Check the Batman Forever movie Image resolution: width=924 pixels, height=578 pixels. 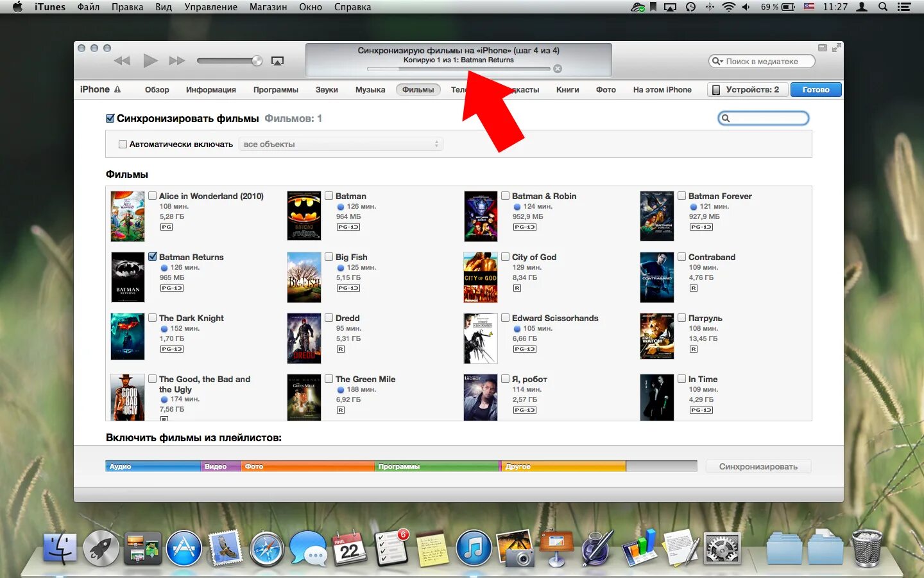(x=682, y=196)
